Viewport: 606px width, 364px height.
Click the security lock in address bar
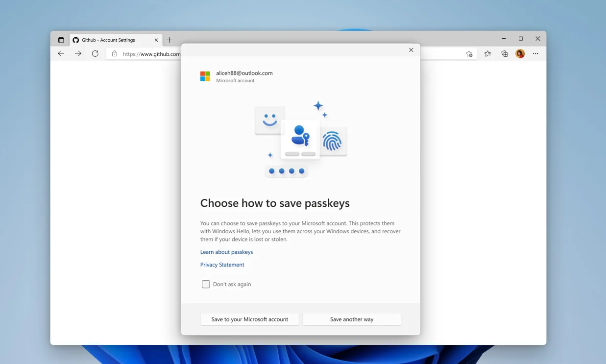[115, 53]
